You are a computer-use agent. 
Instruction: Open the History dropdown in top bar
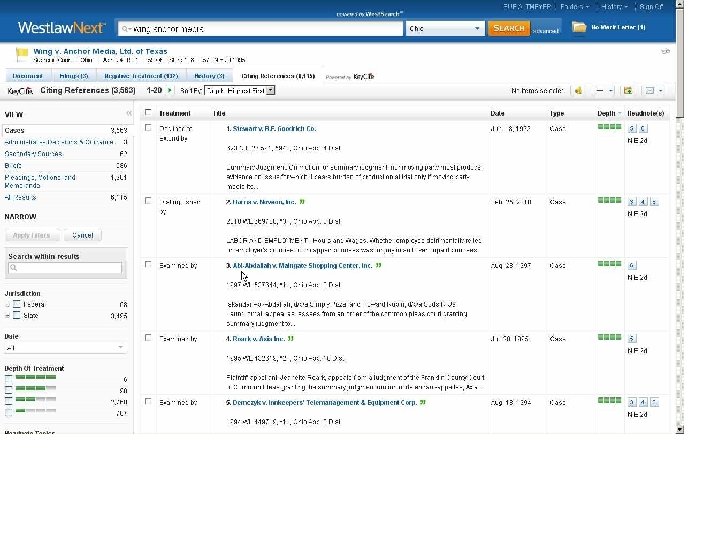(x=615, y=6)
